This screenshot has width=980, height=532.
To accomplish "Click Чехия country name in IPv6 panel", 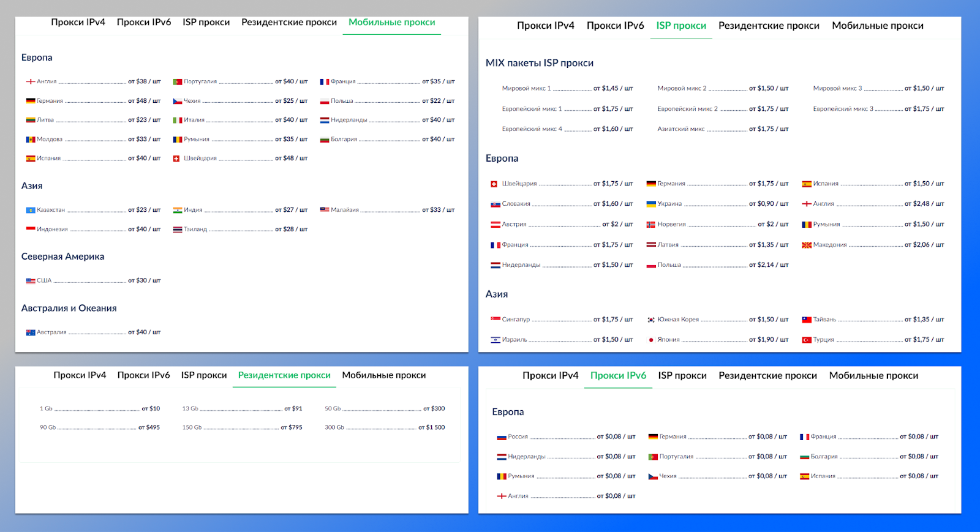I will coord(668,476).
